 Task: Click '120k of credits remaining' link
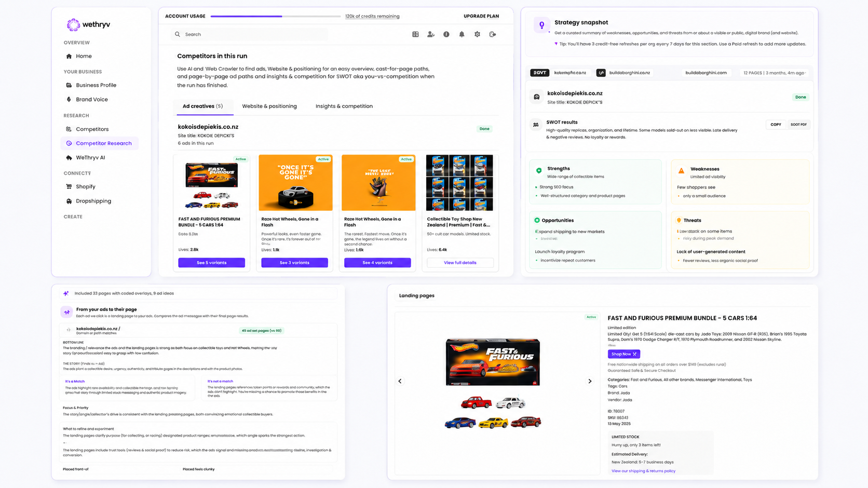tap(372, 17)
